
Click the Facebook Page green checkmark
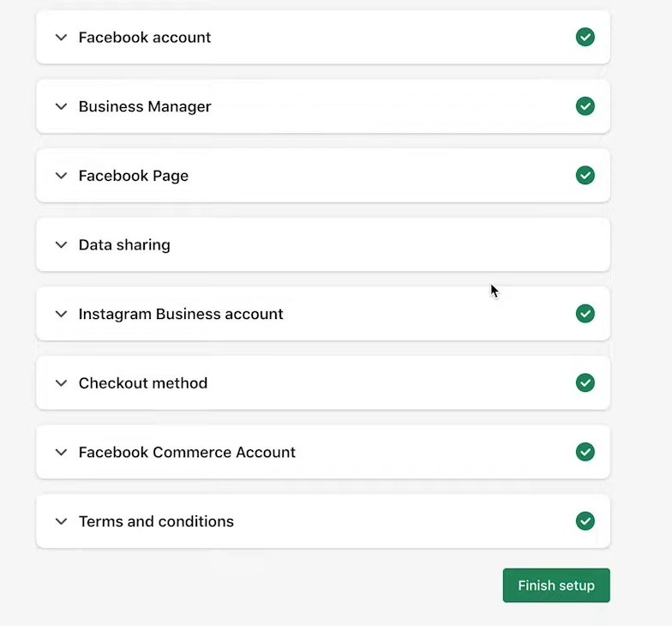point(585,175)
